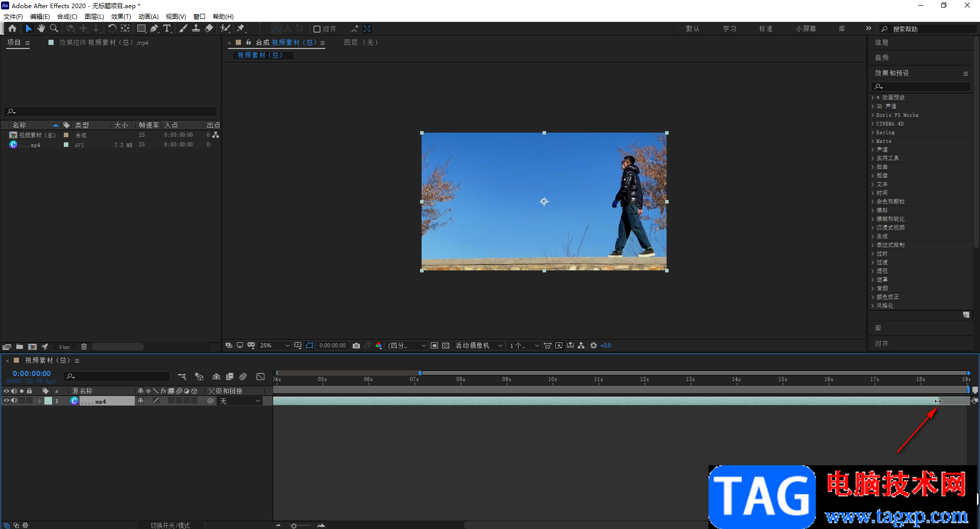Click the 8 bpc color depth button
The image size is (980, 529).
tap(65, 347)
